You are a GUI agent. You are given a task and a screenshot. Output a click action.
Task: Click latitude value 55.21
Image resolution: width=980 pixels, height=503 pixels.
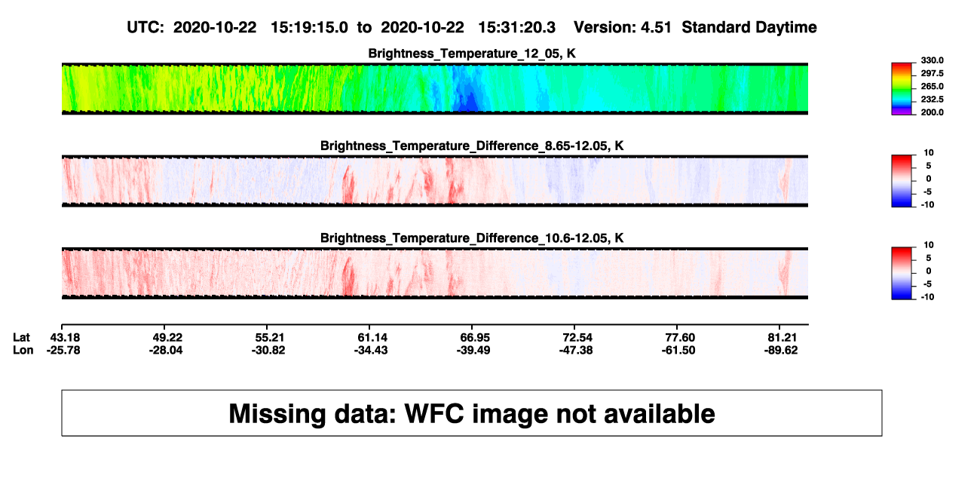pos(269,336)
